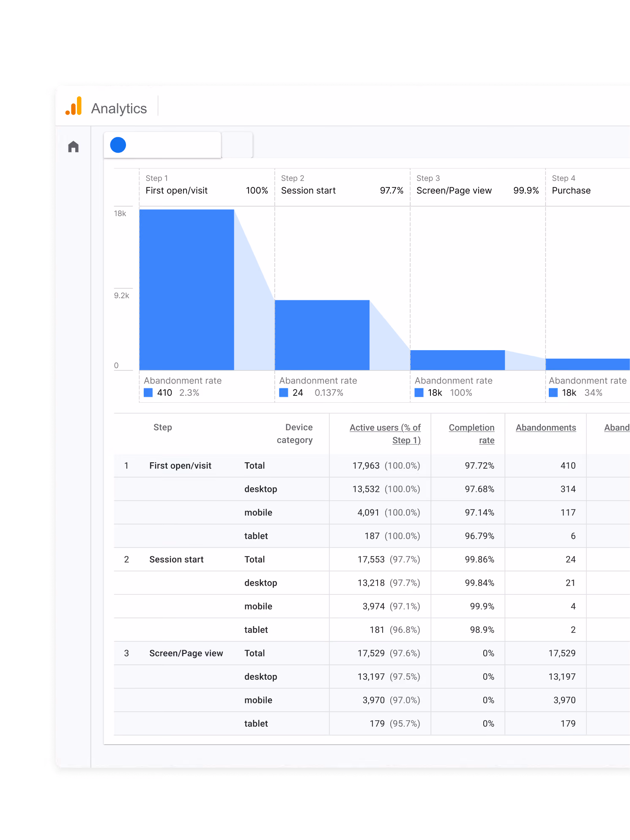Click Step 3 Screen/Page view header
630x840 pixels.
click(x=477, y=185)
